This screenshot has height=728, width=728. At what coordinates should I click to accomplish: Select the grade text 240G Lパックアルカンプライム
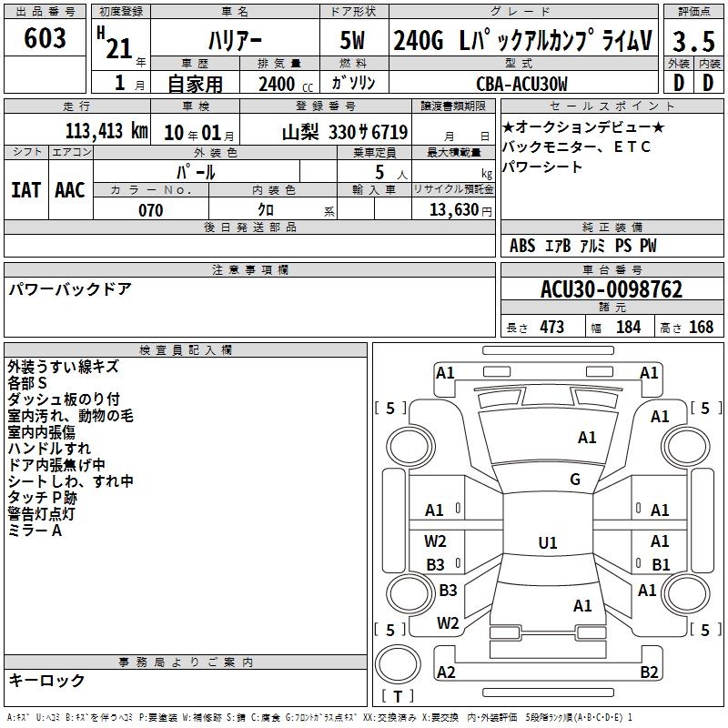point(522,40)
